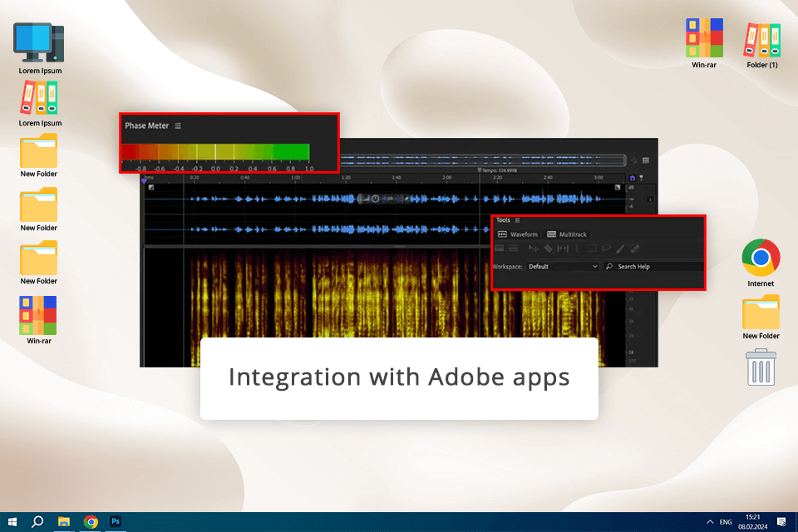The image size is (798, 532).
Task: Click the Search Help field
Action: click(x=653, y=266)
